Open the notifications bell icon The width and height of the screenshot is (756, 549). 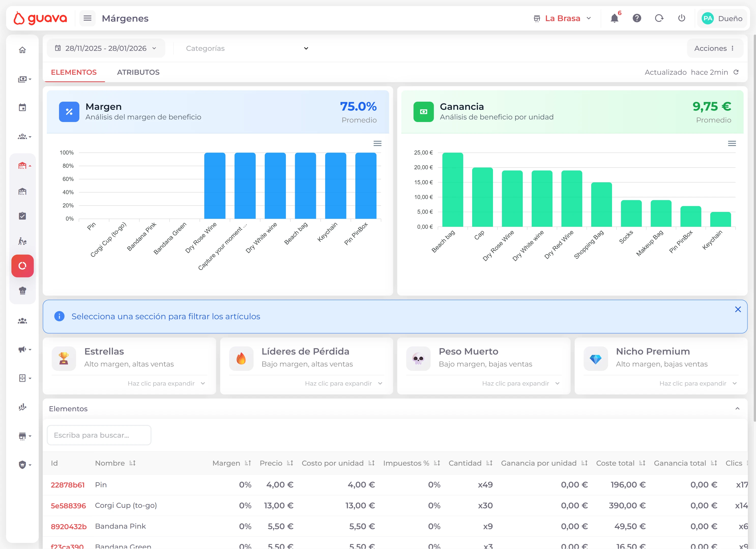click(x=614, y=18)
